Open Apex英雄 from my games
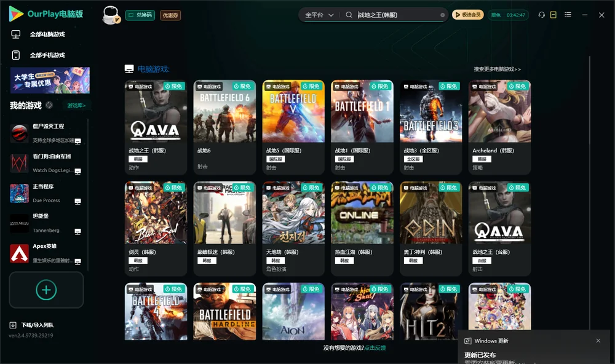The height and width of the screenshot is (364, 615). pyautogui.click(x=46, y=253)
